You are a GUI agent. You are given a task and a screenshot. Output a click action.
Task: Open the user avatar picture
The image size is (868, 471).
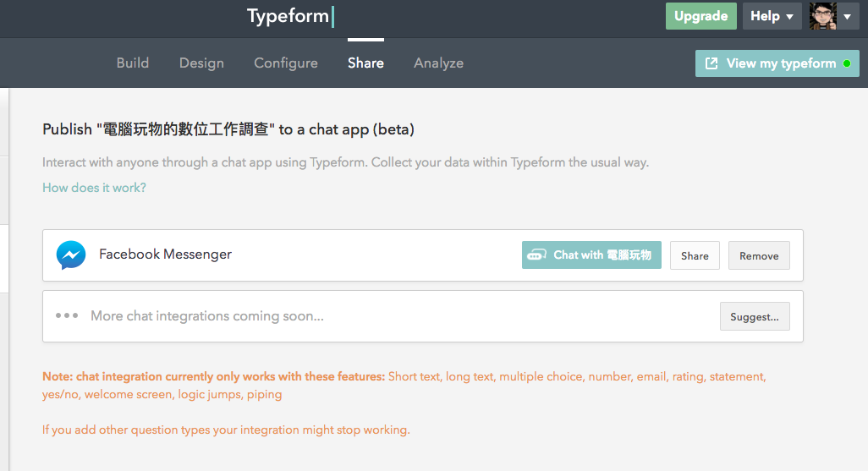[822, 16]
